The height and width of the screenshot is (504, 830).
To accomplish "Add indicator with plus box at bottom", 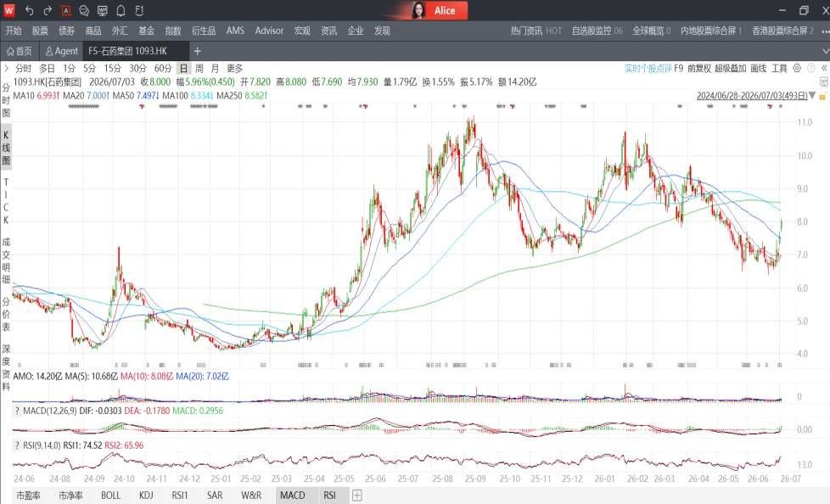I will (x=357, y=496).
